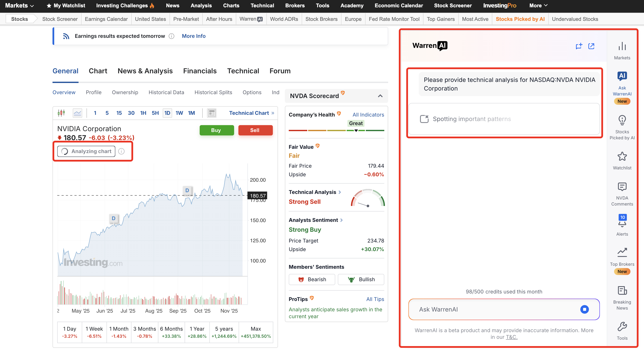Open the Historical Data sub-tab
The image size is (644, 350).
(x=166, y=92)
